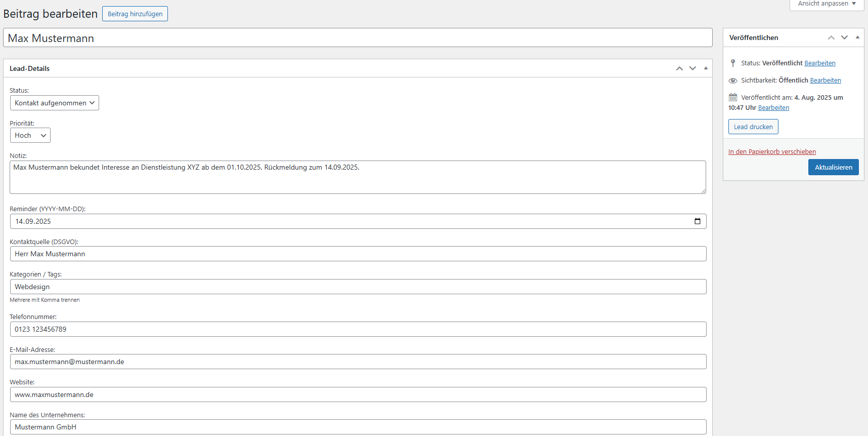Viewport: 868px width, 436px height.
Task: Click the publish date calendar icon
Action: 733,97
